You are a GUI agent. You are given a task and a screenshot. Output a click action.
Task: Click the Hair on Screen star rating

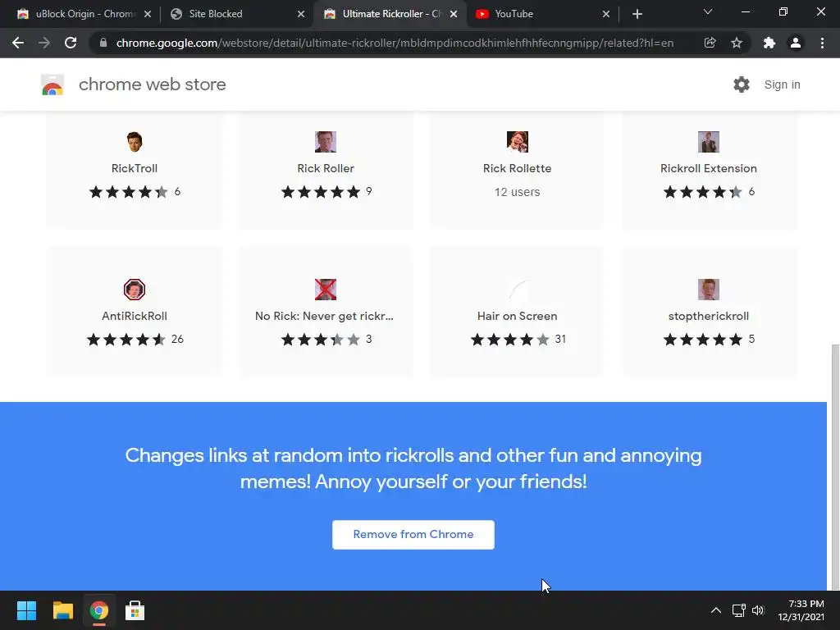(510, 339)
